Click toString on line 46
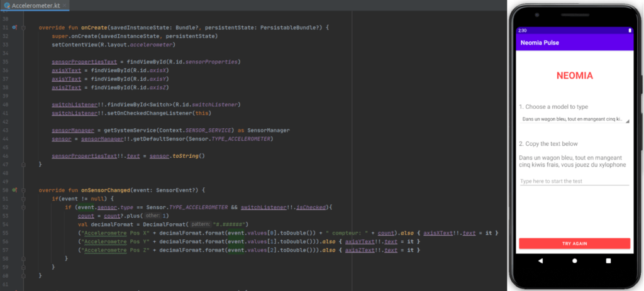644x291 pixels. pos(186,156)
